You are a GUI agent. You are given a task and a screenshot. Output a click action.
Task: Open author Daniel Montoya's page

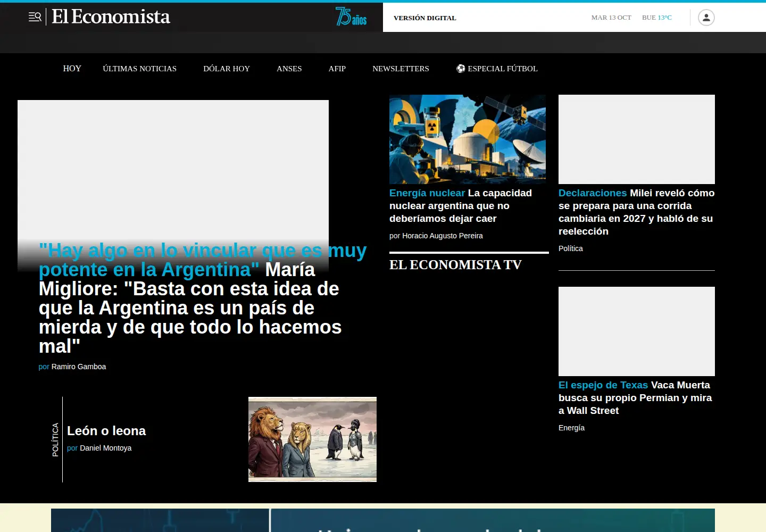point(105,448)
